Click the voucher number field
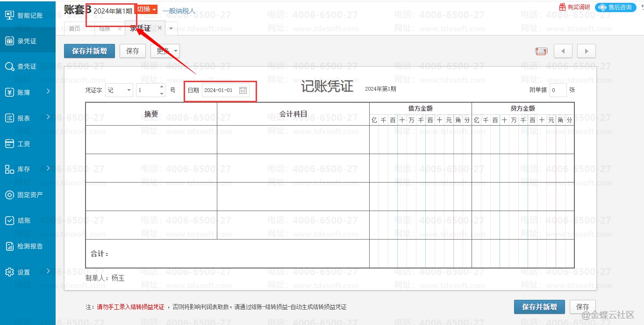 click(148, 90)
